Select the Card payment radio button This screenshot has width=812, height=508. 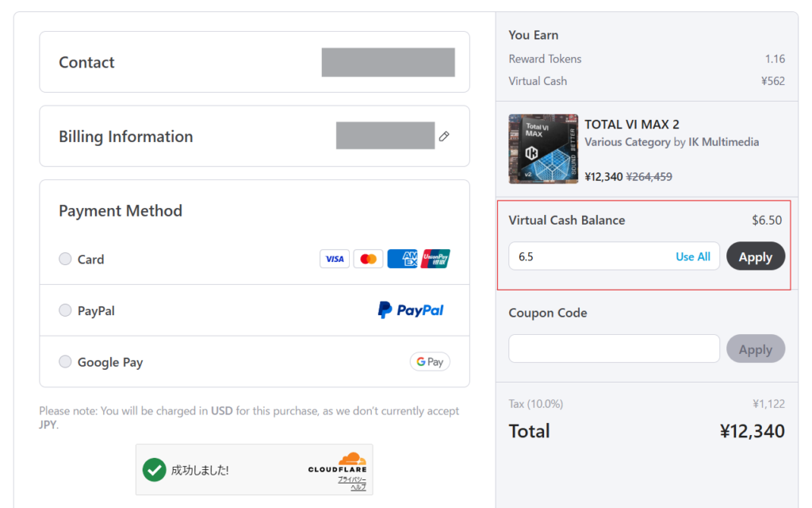65,259
